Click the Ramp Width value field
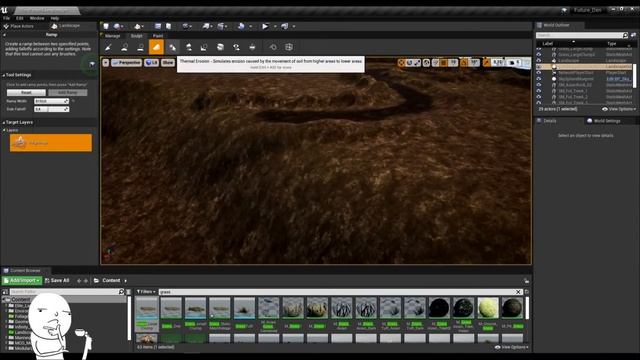The height and width of the screenshot is (360, 640). point(51,101)
